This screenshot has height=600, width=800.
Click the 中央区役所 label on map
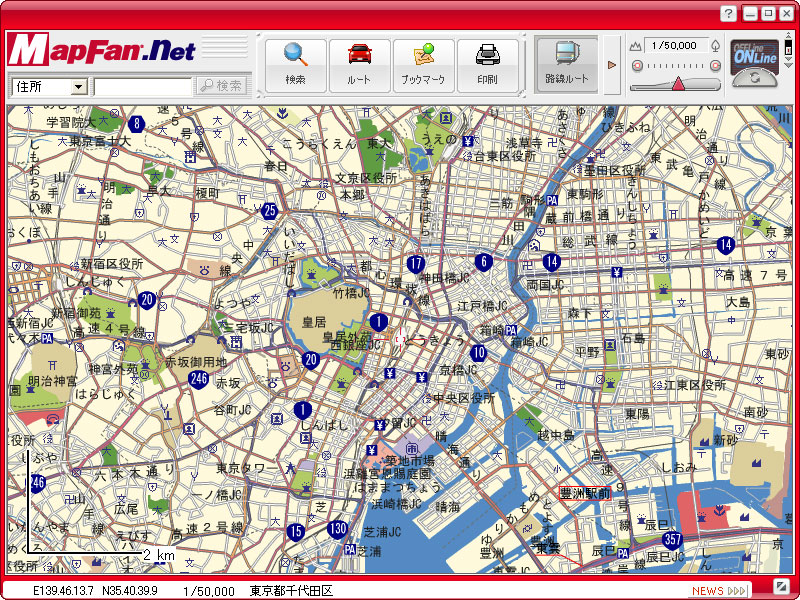[464, 398]
